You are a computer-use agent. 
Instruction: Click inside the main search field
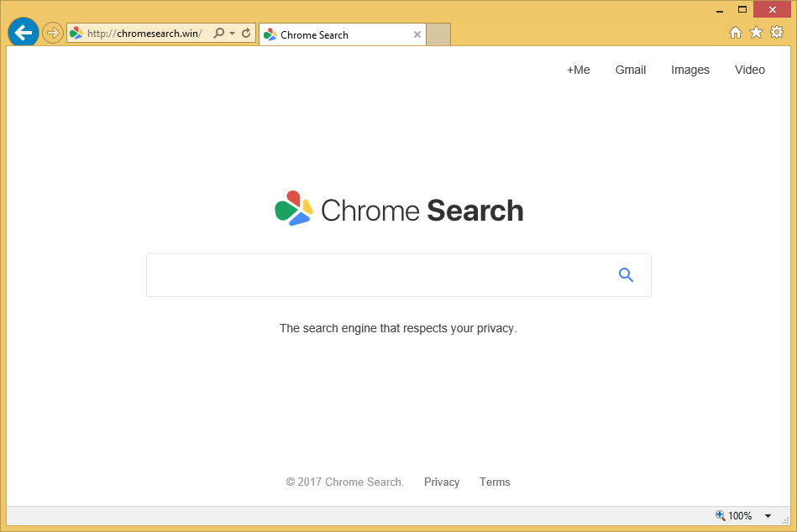pyautogui.click(x=378, y=275)
